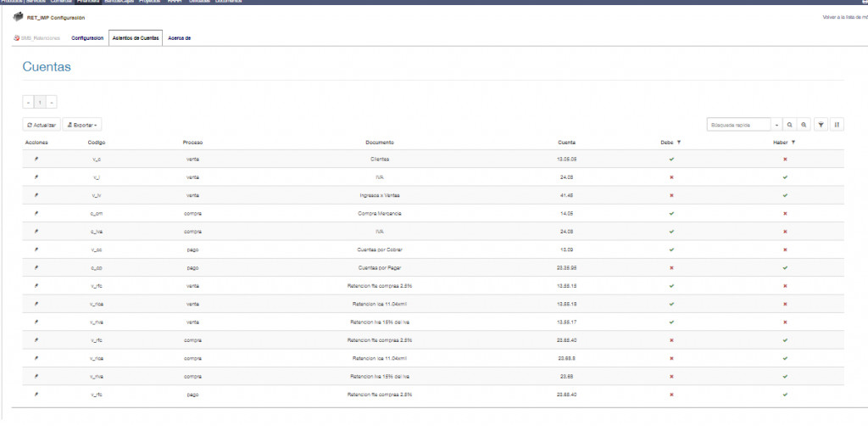Edit the v_riva venta retencion row

click(36, 322)
